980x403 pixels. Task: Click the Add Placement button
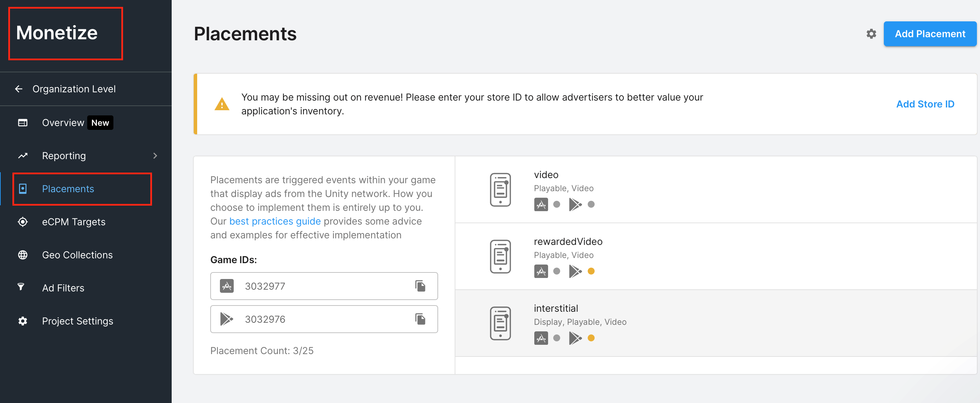(x=929, y=34)
